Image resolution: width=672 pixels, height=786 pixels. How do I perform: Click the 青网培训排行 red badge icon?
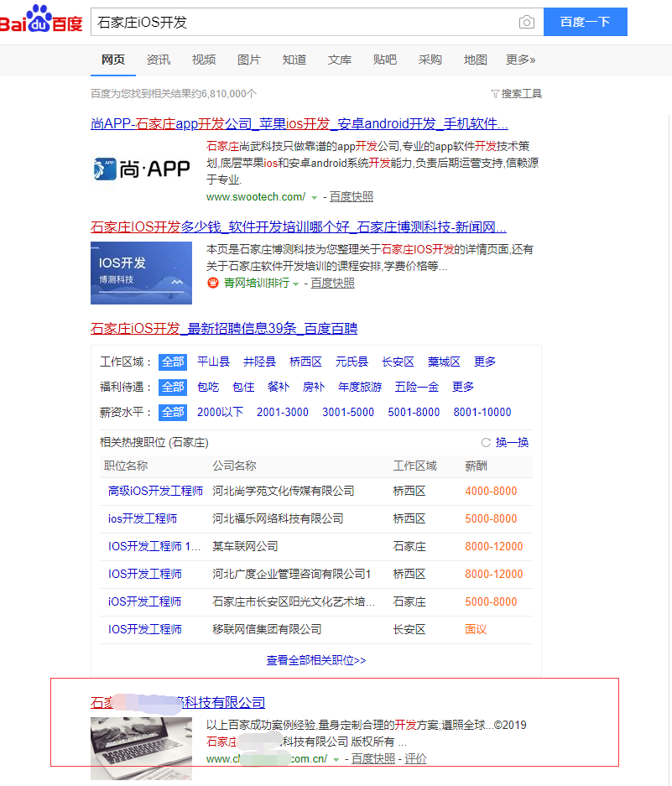point(213,284)
